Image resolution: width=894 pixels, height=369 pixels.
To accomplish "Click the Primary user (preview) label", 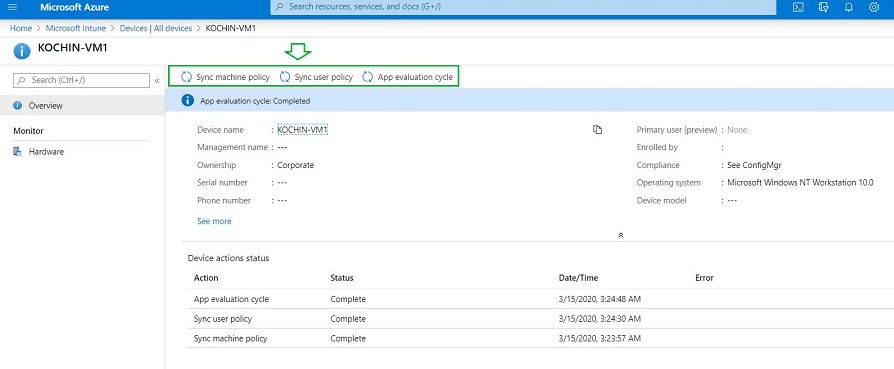I will coord(676,129).
